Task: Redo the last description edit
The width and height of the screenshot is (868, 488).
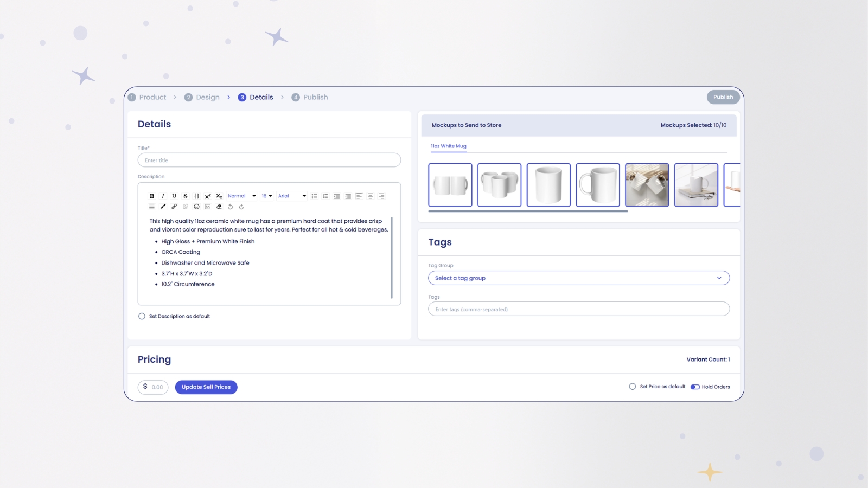Action: click(241, 207)
